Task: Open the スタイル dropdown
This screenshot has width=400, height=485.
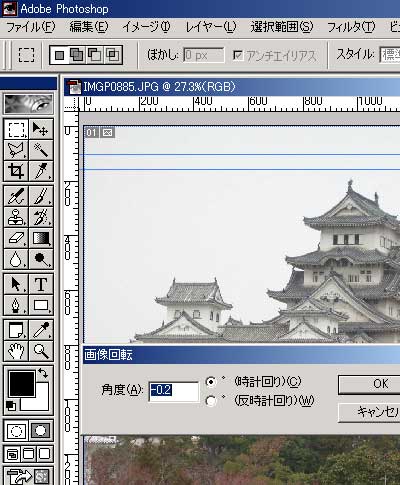Action: [390, 55]
